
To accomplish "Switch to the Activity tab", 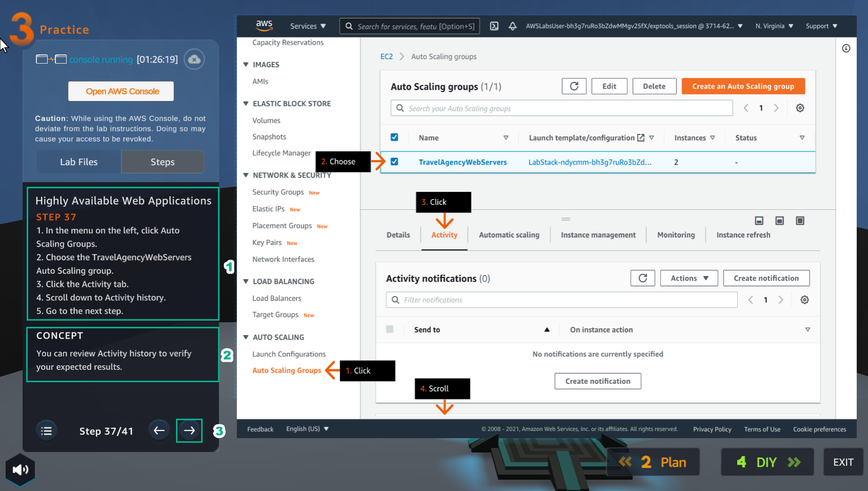I will pyautogui.click(x=444, y=235).
